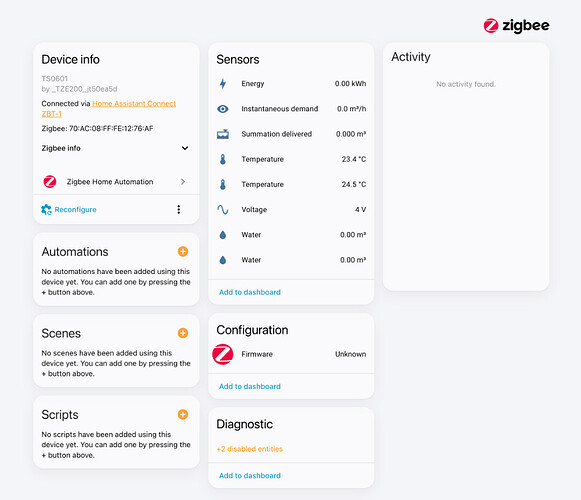Click the Reconfigure button
This screenshot has height=500, width=581.
coord(69,210)
